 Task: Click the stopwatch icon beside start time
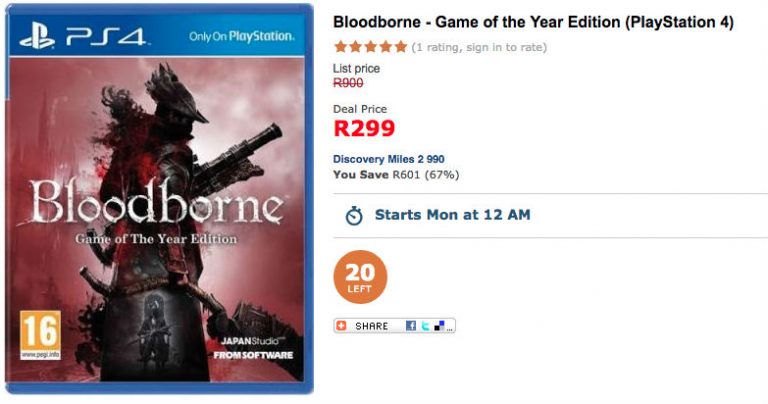click(x=353, y=215)
